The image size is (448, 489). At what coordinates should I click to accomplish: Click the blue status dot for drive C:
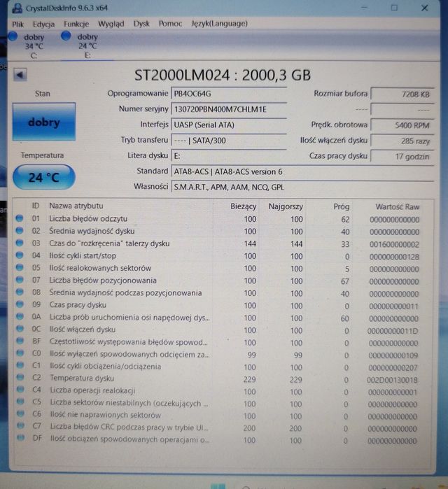pyautogui.click(x=13, y=36)
